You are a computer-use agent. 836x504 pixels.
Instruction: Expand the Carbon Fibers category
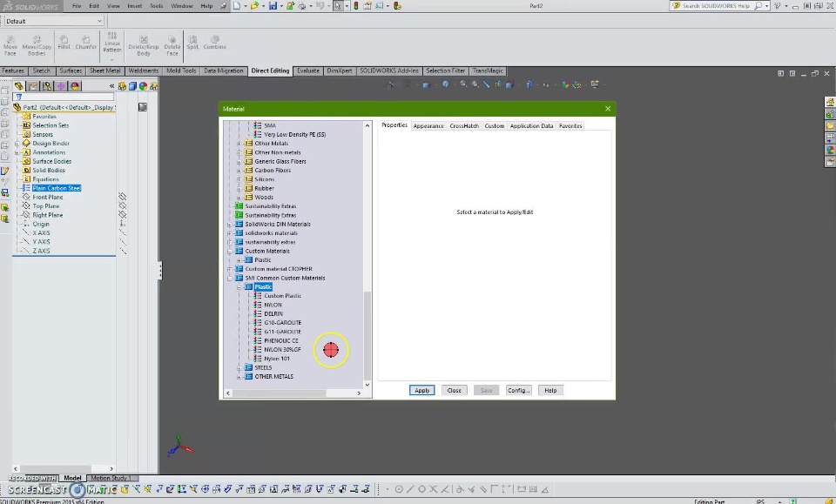point(239,171)
